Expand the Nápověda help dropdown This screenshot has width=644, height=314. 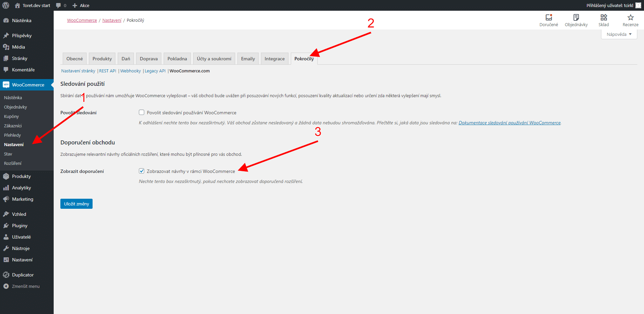(x=619, y=34)
